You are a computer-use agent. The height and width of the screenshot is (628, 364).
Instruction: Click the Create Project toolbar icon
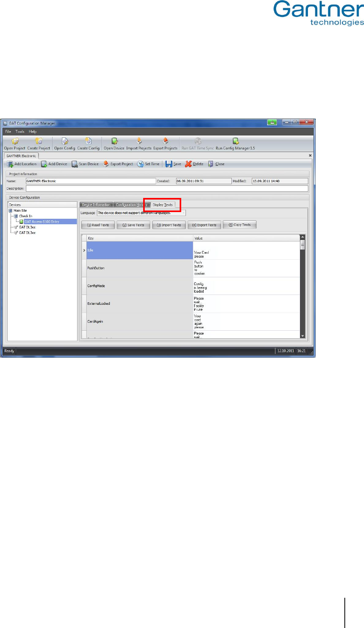[39, 141]
